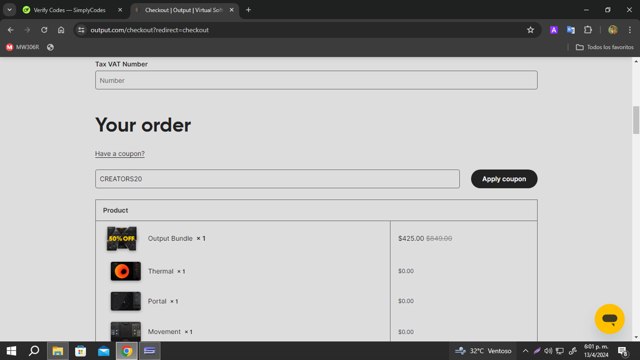The width and height of the screenshot is (640, 360).
Task: Open Chrome from the taskbar
Action: click(x=127, y=351)
